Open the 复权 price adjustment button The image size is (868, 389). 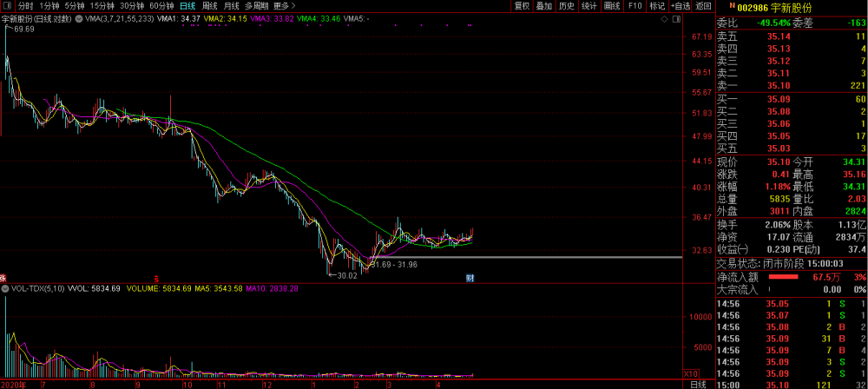[x=522, y=6]
